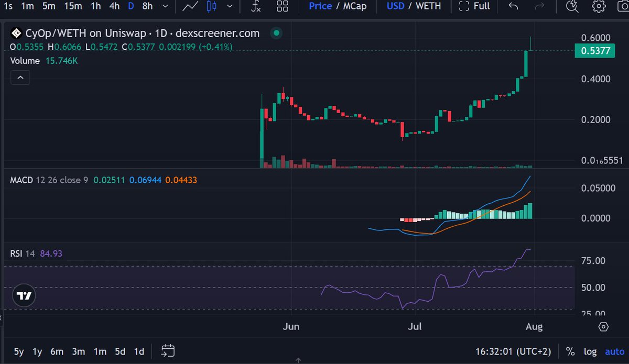Select the candlestick chart style
Viewport: 629px width, 364px height.
(x=211, y=6)
